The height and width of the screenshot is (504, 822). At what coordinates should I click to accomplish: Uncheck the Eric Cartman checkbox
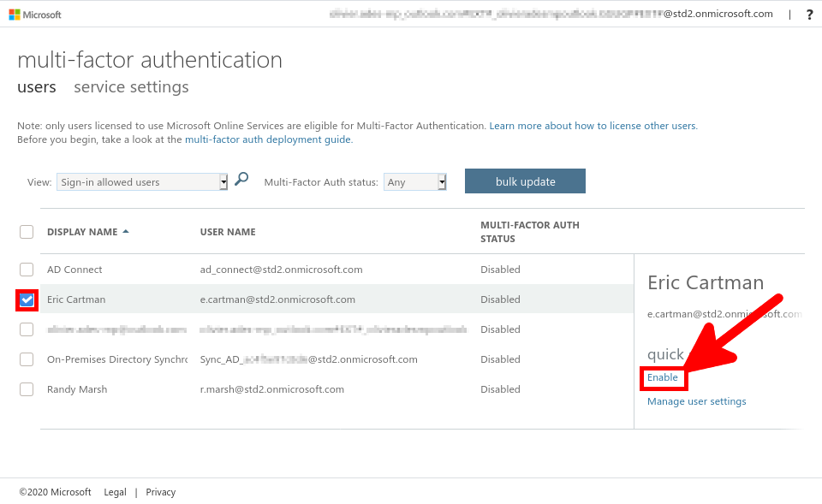click(27, 299)
